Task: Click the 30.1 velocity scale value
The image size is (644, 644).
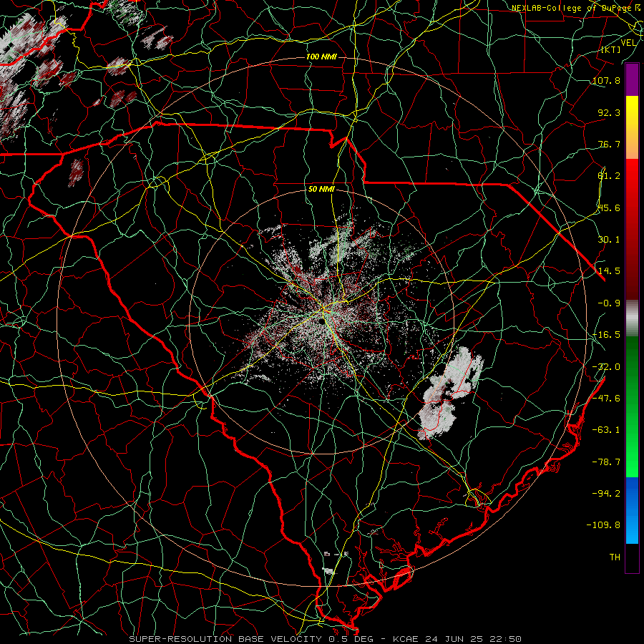Action: tap(609, 240)
